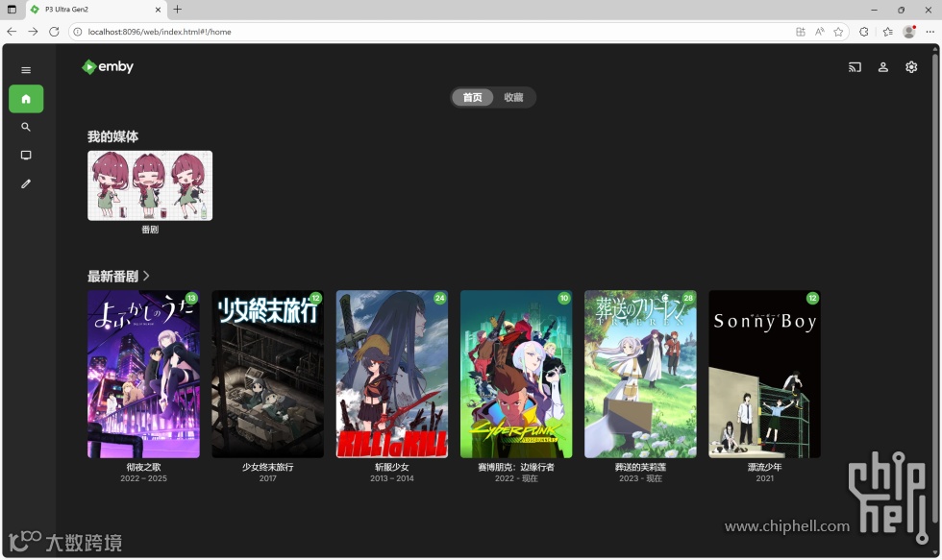Open browser settings and more menu

click(930, 32)
